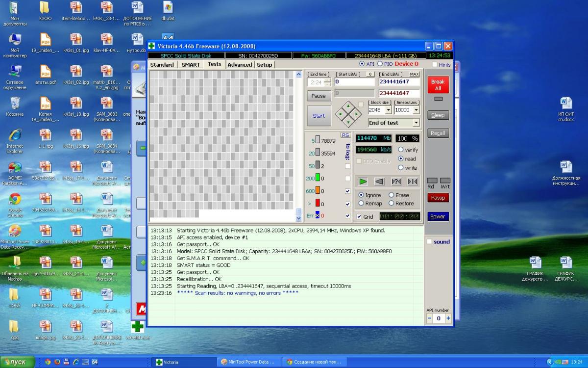The width and height of the screenshot is (588, 368).
Task: Click the Pause button
Action: point(318,96)
